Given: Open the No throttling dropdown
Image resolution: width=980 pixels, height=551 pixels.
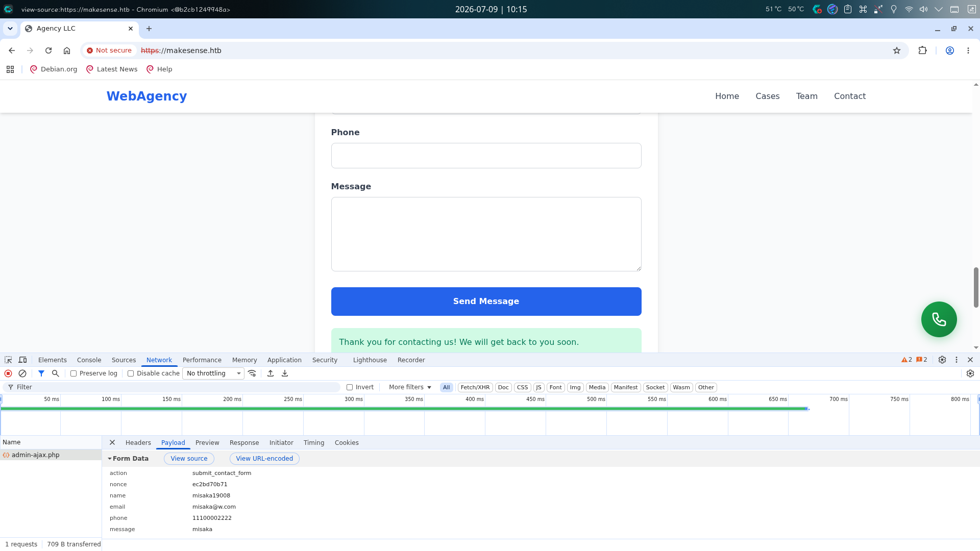Looking at the screenshot, I should click(213, 373).
